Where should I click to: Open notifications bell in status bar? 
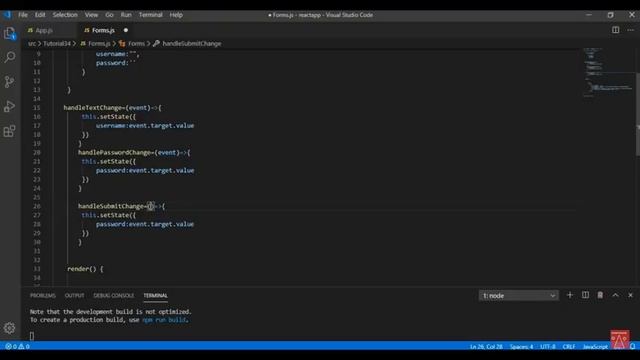tap(633, 347)
